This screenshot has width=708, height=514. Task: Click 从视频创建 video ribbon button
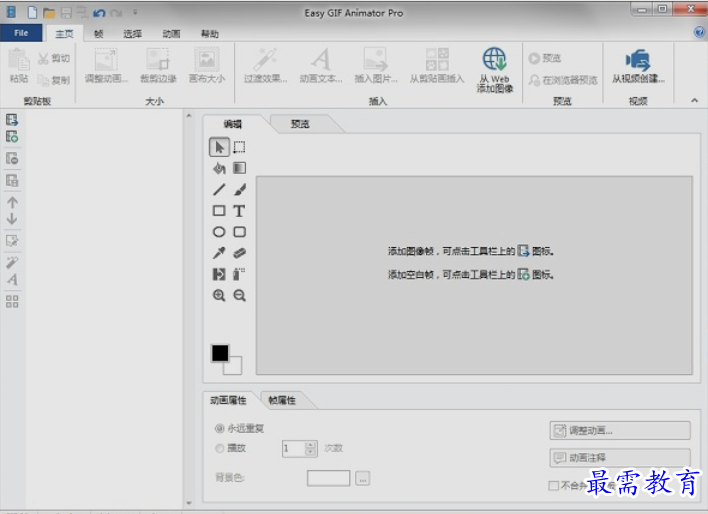[638, 66]
